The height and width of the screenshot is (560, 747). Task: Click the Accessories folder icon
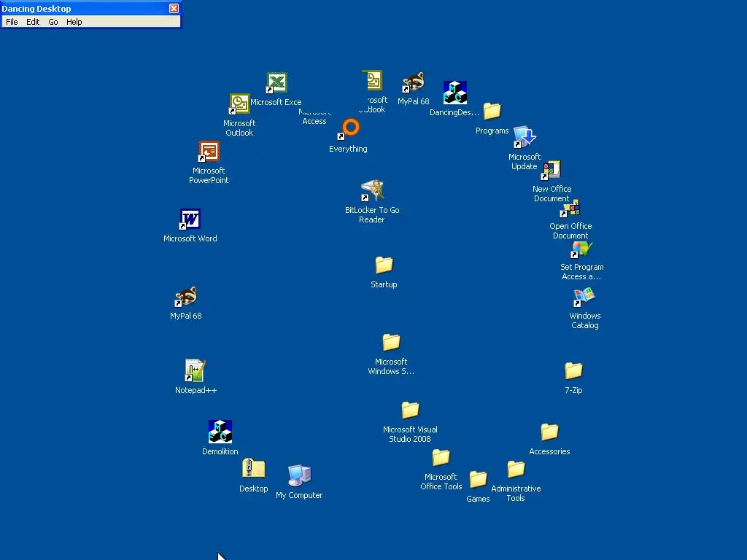click(x=549, y=432)
